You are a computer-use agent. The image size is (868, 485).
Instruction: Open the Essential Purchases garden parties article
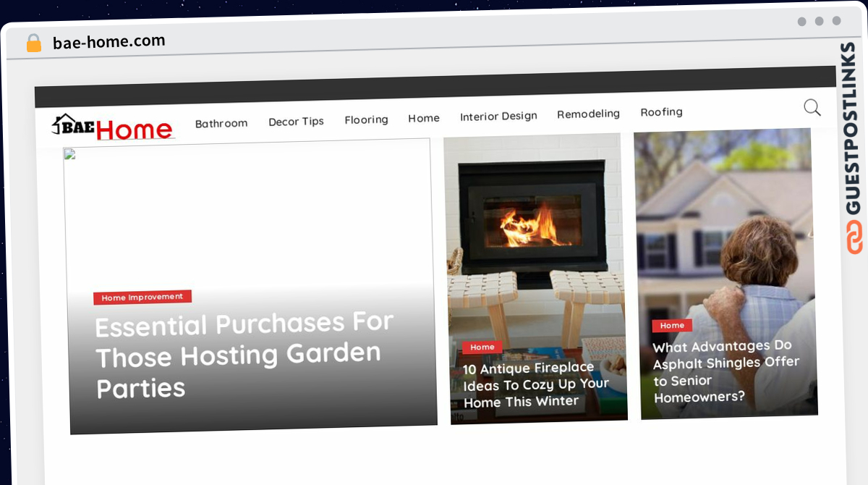tap(244, 355)
